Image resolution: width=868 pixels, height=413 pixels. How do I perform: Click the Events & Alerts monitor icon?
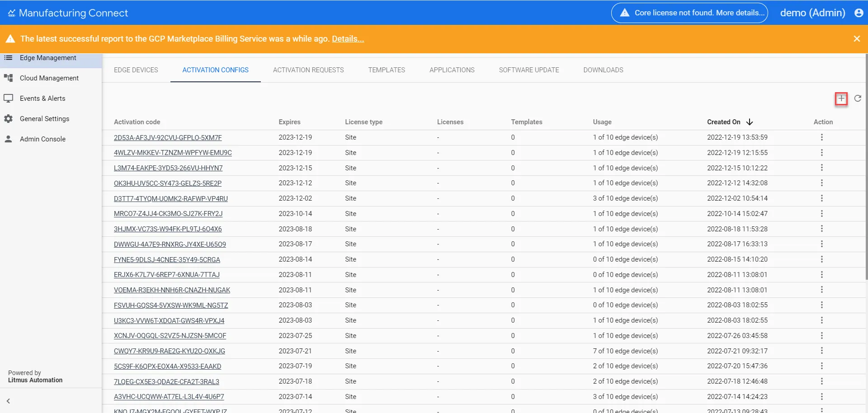coord(8,99)
